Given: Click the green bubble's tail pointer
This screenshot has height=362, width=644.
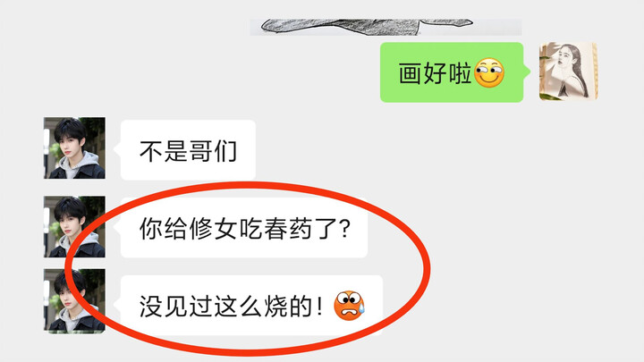Looking at the screenshot, I should [527, 72].
